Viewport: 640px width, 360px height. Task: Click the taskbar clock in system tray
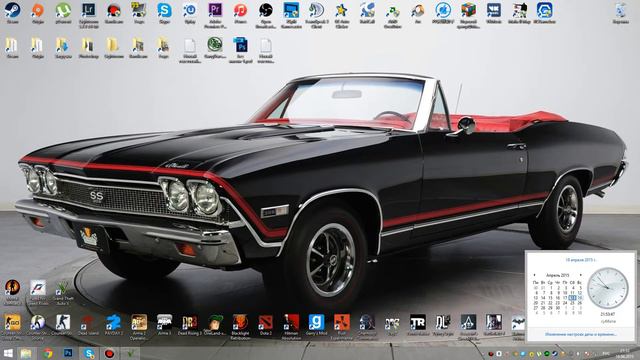[x=624, y=353]
